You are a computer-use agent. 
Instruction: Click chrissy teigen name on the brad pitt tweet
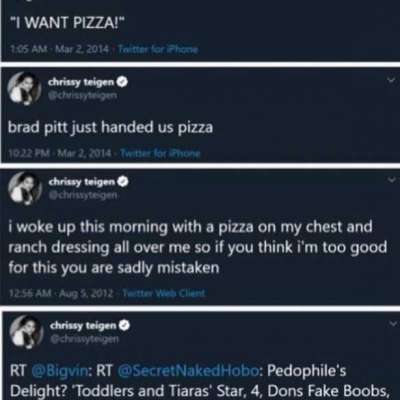[81, 82]
